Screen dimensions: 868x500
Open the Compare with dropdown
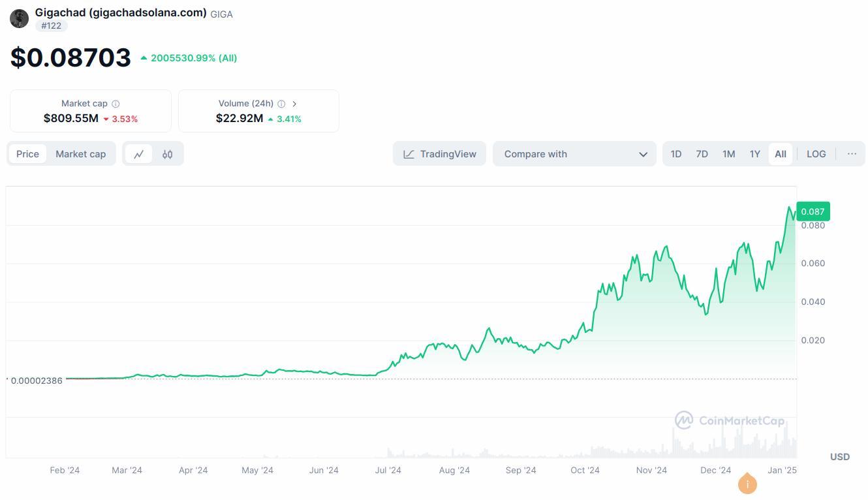[x=574, y=153]
